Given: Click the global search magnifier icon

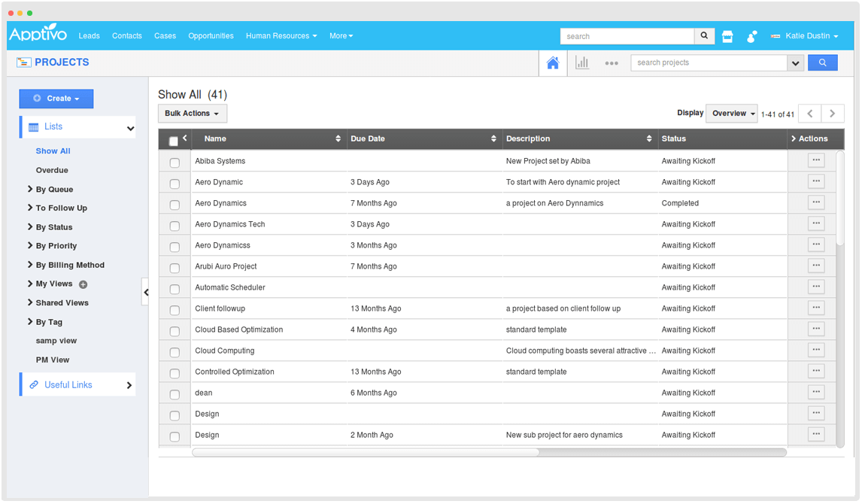Looking at the screenshot, I should 704,35.
